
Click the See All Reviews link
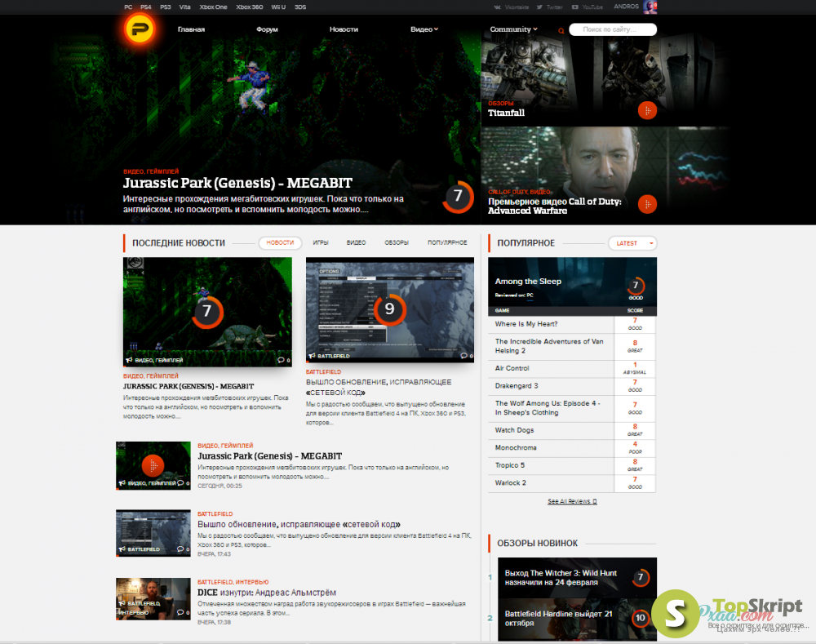(x=572, y=501)
